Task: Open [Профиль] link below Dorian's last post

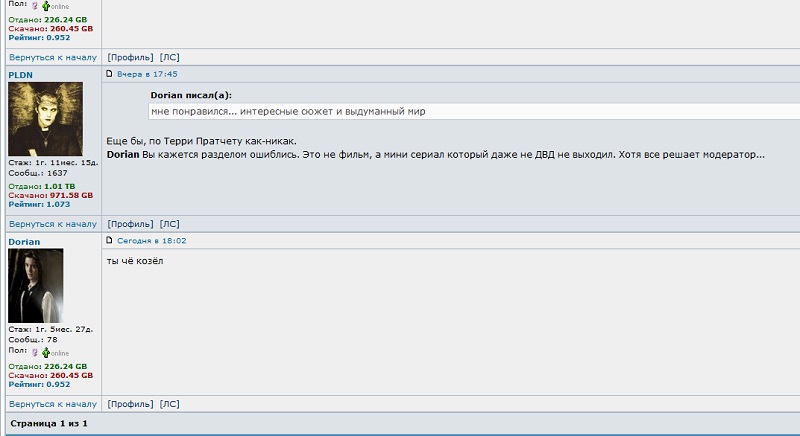Action: pyautogui.click(x=130, y=404)
